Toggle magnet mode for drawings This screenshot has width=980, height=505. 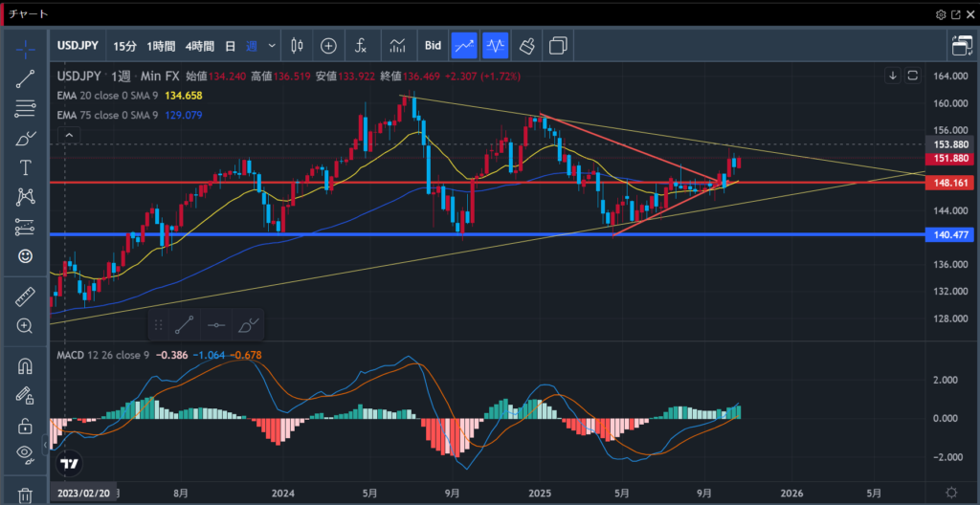(x=25, y=366)
